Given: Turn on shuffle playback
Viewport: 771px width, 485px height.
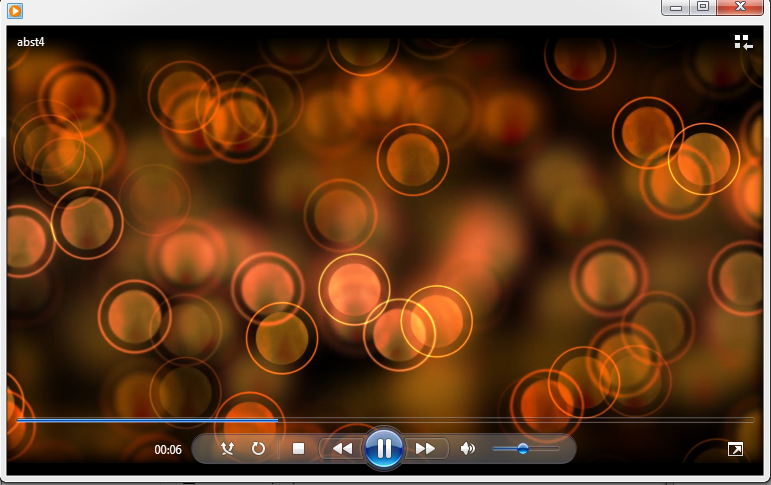Looking at the screenshot, I should (x=227, y=449).
